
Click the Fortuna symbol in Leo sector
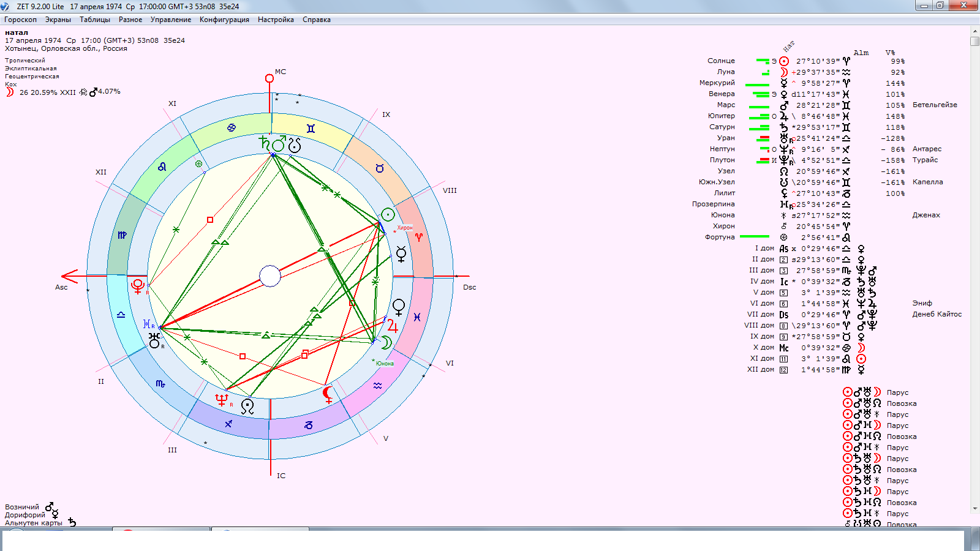click(198, 163)
